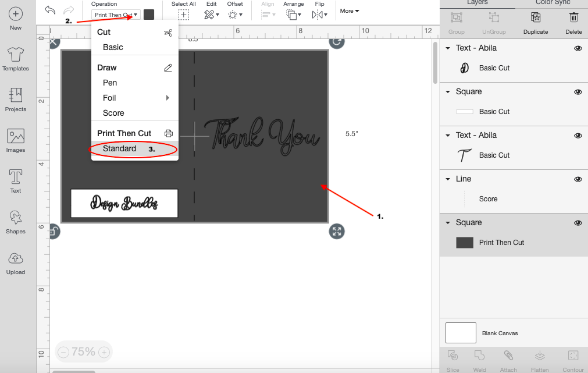Click the Attach paperclip icon

508,355
